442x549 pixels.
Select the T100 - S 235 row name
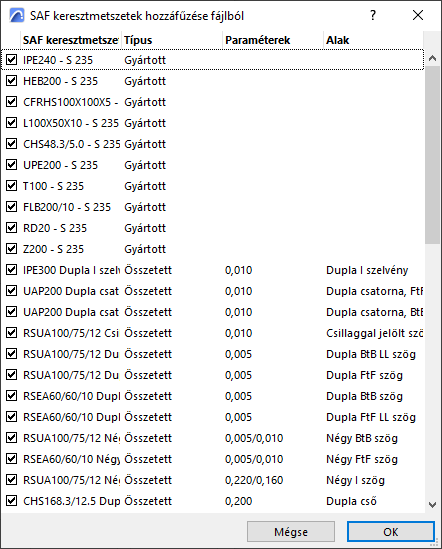pos(54,186)
